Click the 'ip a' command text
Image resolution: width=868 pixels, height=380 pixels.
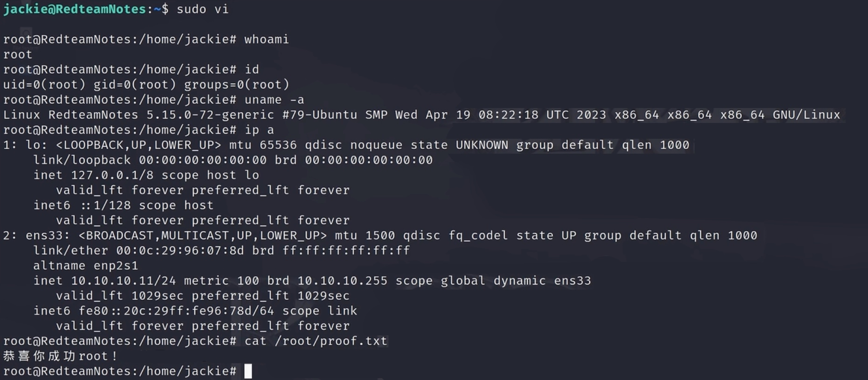(x=259, y=129)
